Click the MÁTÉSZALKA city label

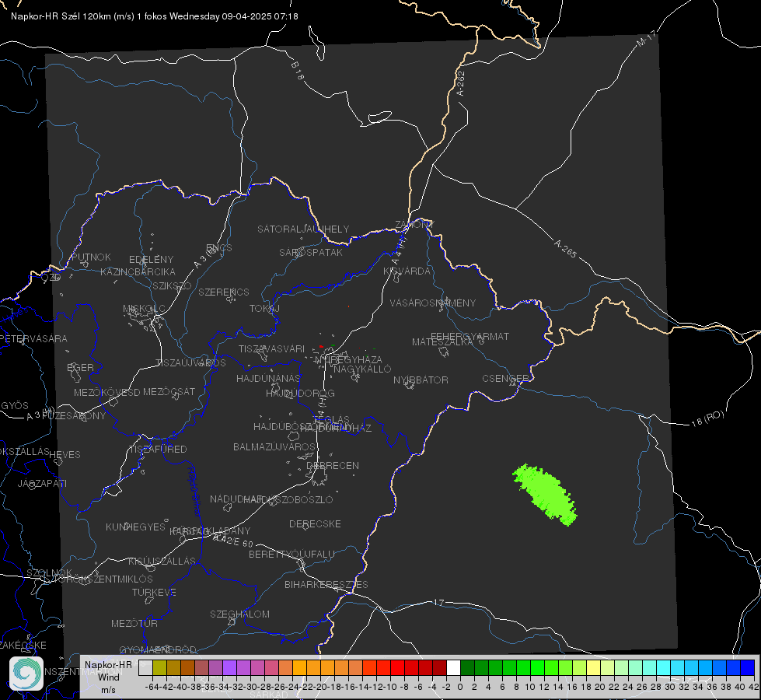coord(442,342)
